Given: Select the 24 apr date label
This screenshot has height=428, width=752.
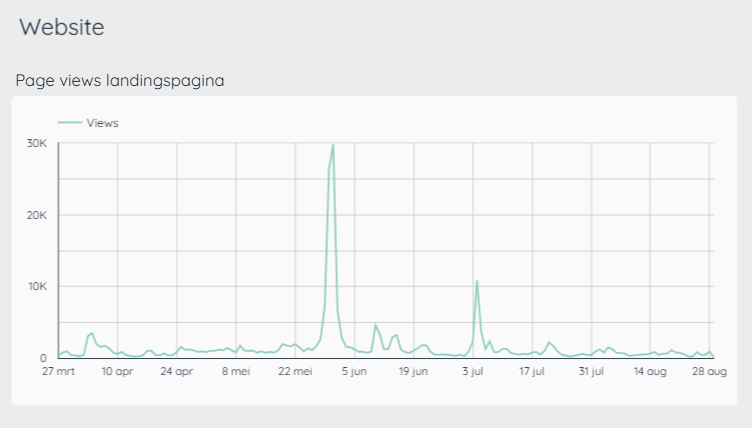Looking at the screenshot, I should coord(177,371).
